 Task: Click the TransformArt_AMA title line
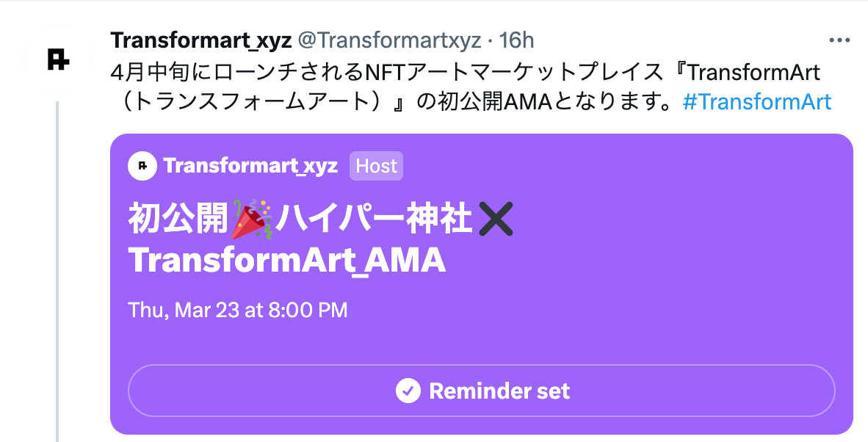287,260
